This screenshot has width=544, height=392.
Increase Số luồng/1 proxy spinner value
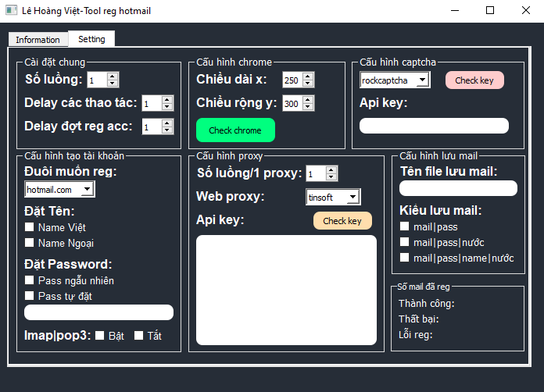pyautogui.click(x=331, y=169)
